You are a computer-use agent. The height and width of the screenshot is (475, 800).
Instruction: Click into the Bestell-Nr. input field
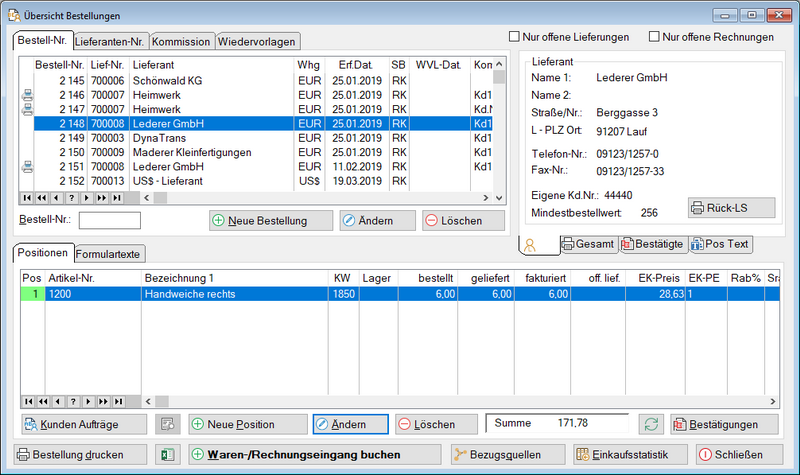coord(109,220)
